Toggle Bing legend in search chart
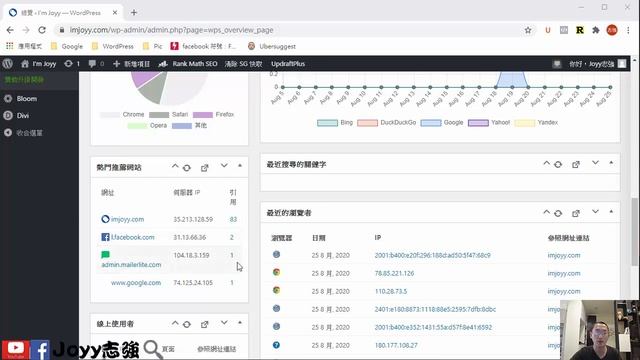This screenshot has height=360, width=640. click(335, 122)
